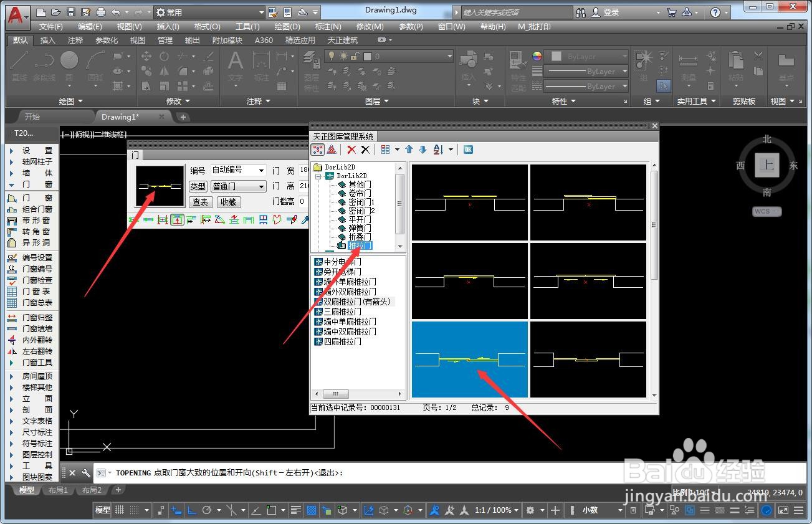Click the Help question mark icon
The width and height of the screenshot is (812, 524).
point(715,12)
